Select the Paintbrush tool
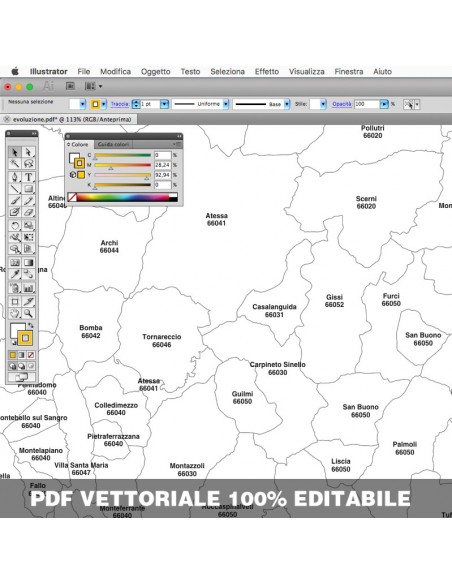 (x=15, y=200)
